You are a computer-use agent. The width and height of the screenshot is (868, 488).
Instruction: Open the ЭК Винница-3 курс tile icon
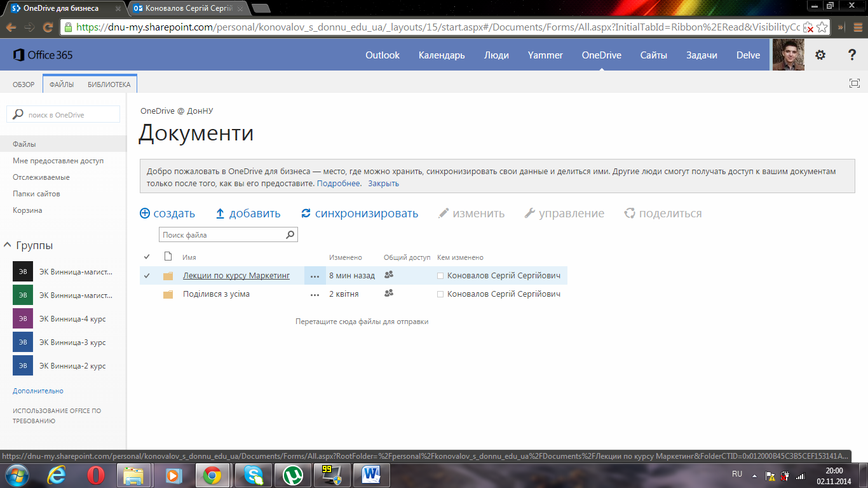[x=23, y=342]
